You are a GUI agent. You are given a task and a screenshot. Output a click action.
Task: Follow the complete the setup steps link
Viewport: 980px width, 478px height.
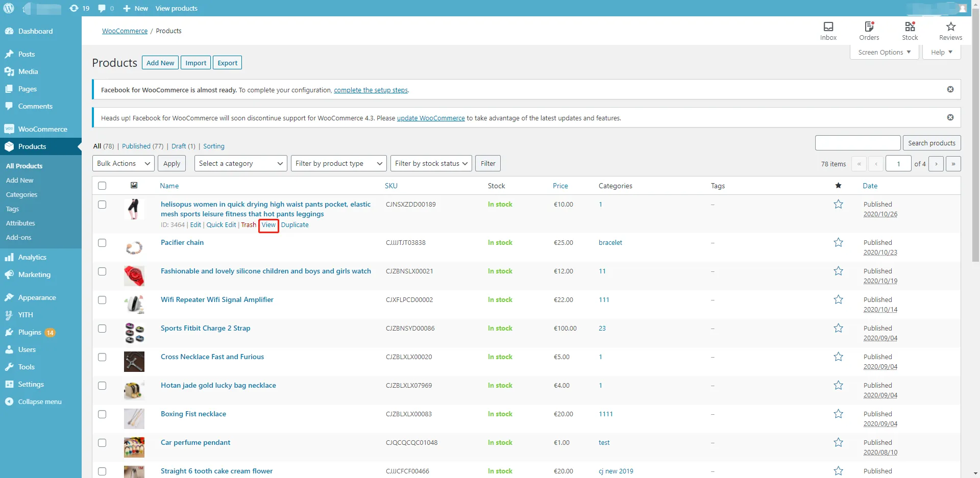371,90
